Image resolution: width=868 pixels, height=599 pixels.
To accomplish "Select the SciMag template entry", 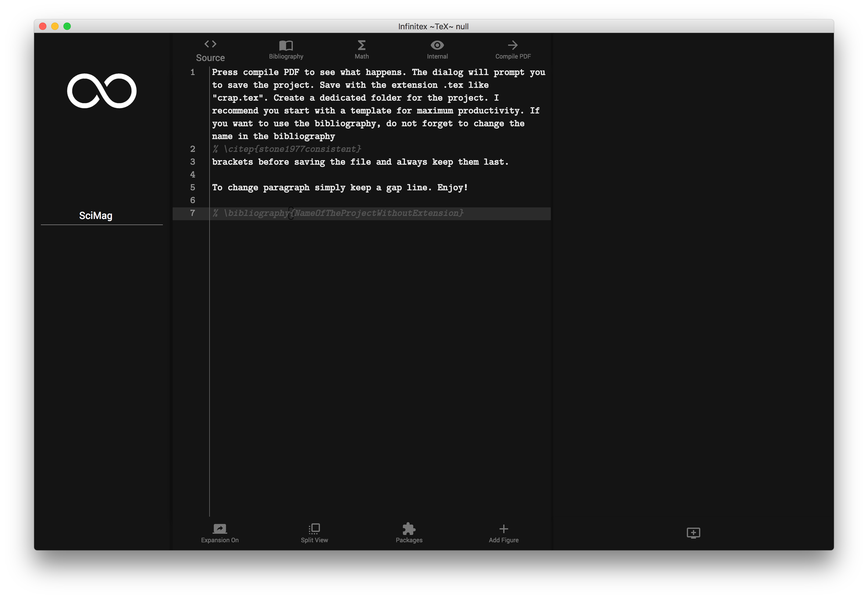I will (x=96, y=215).
